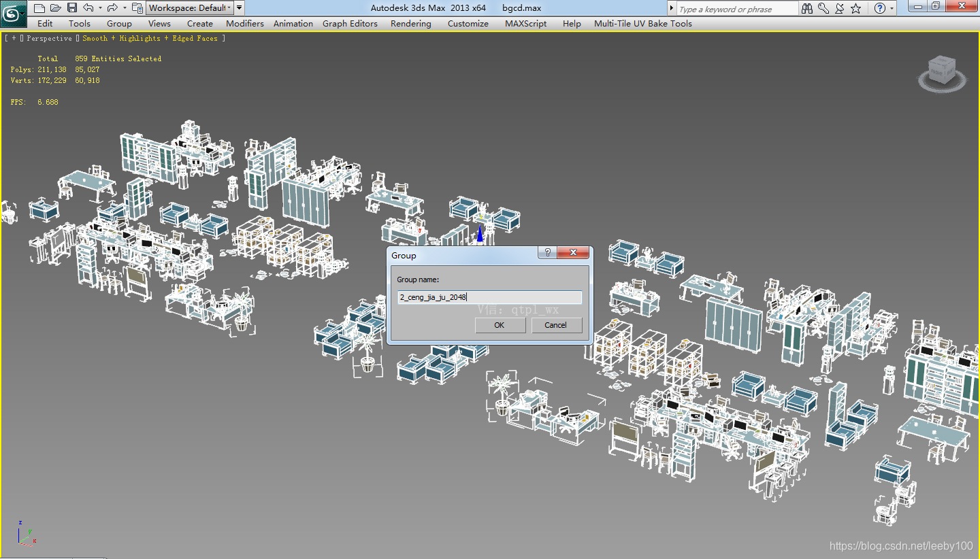Screen dimensions: 980x559
Task: Click the 'Group name:' label
Action: (x=418, y=279)
